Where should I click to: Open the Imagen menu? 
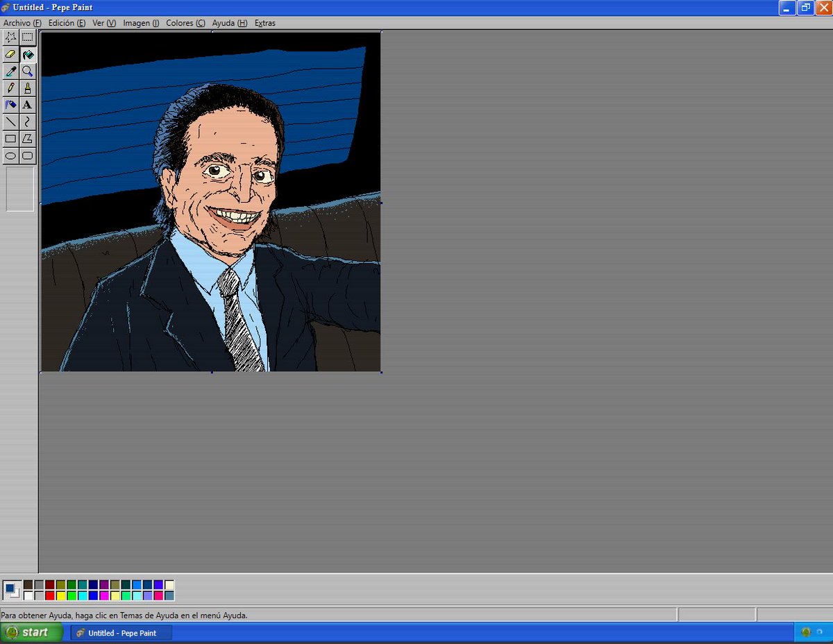(141, 23)
